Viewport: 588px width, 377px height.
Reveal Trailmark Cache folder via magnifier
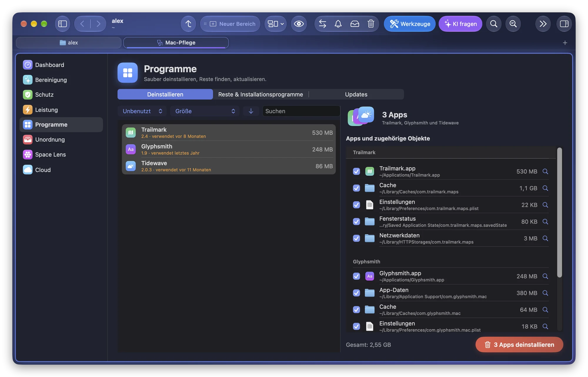545,188
